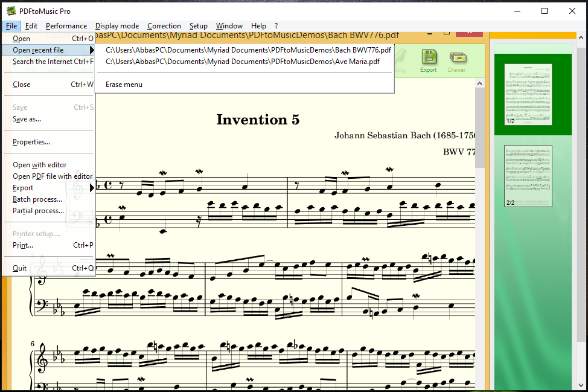Screen dimensions: 588x392
Task: Click score view scrollbar up arrow
Action: tap(479, 83)
